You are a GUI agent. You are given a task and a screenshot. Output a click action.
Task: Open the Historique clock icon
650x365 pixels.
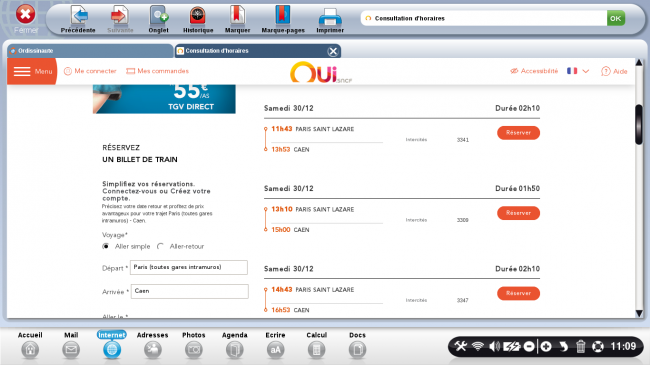click(198, 16)
